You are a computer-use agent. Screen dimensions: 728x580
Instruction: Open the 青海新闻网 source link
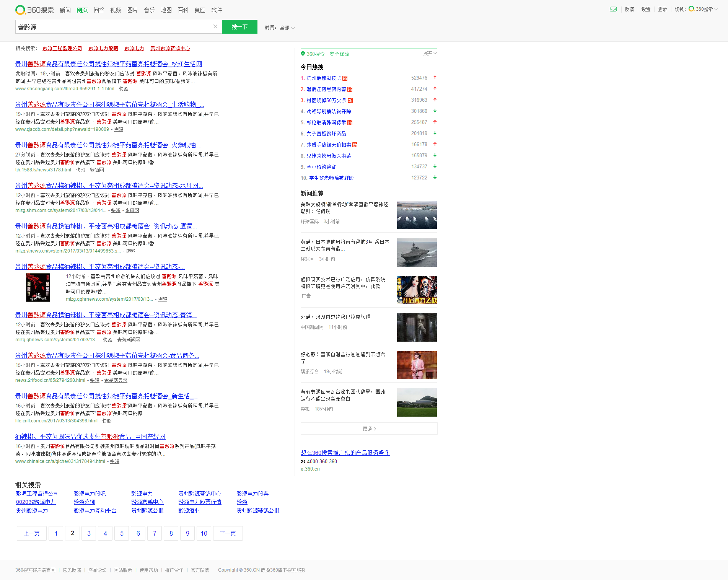[x=129, y=340]
